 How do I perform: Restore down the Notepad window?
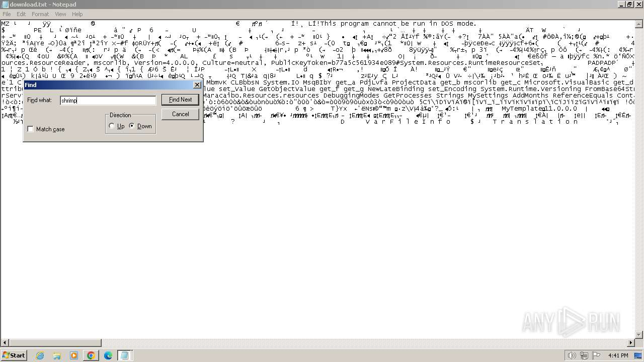point(629,5)
